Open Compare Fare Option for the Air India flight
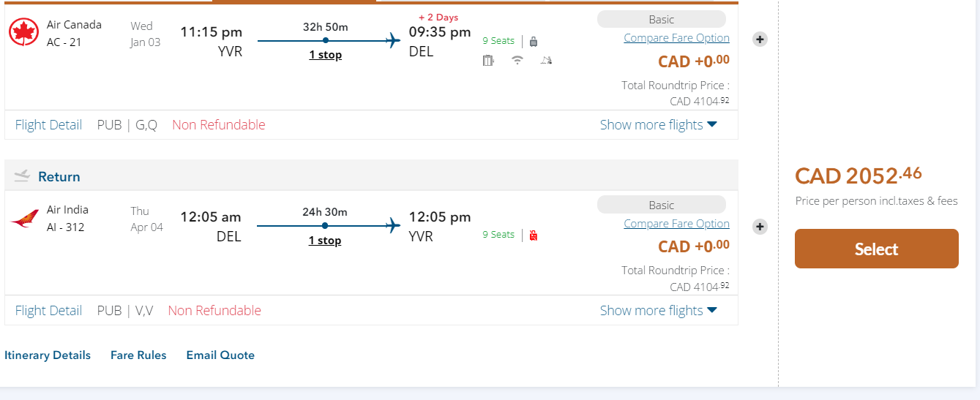980x400 pixels. coord(676,224)
